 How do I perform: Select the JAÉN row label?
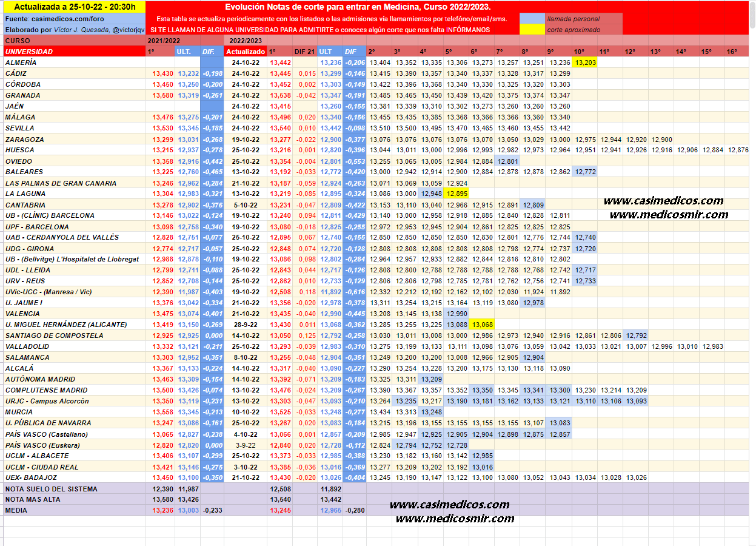[x=14, y=106]
